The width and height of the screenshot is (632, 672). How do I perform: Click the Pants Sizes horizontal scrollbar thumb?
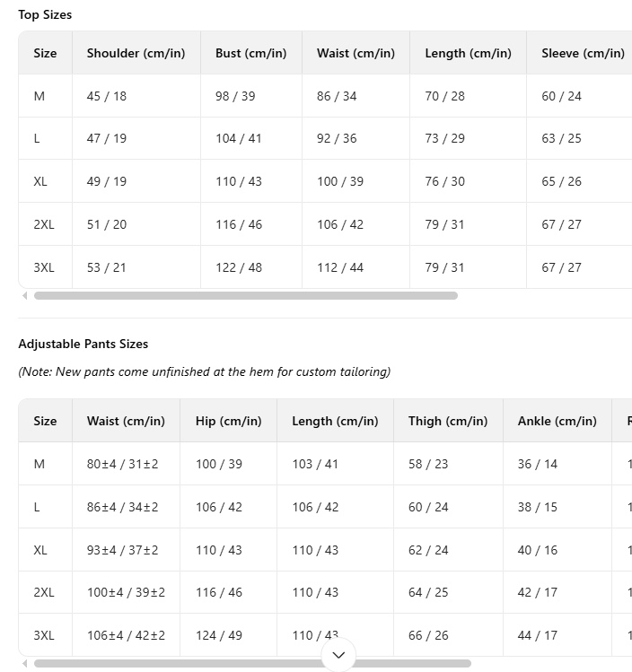252,663
